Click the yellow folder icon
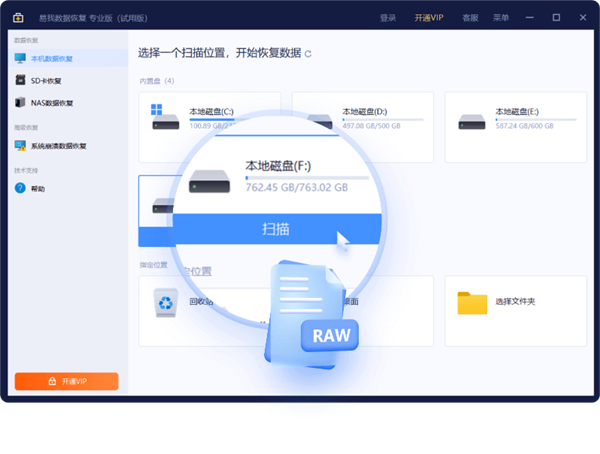The image size is (600, 454). click(x=472, y=303)
